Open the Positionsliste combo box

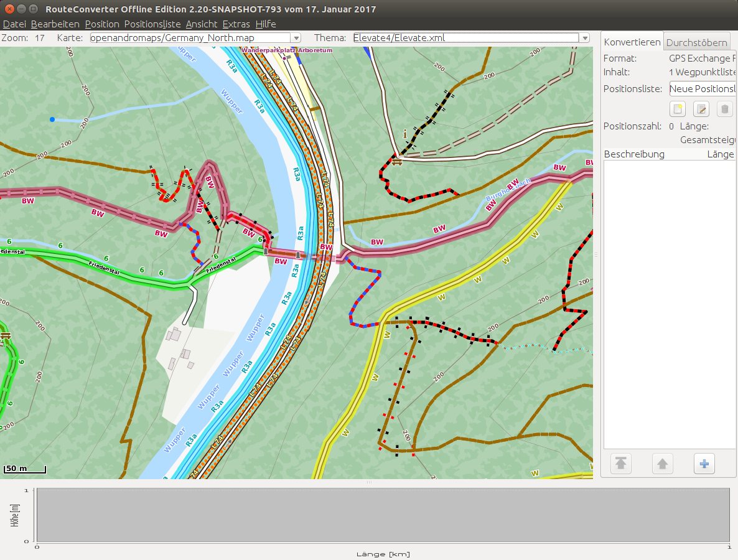click(x=702, y=89)
